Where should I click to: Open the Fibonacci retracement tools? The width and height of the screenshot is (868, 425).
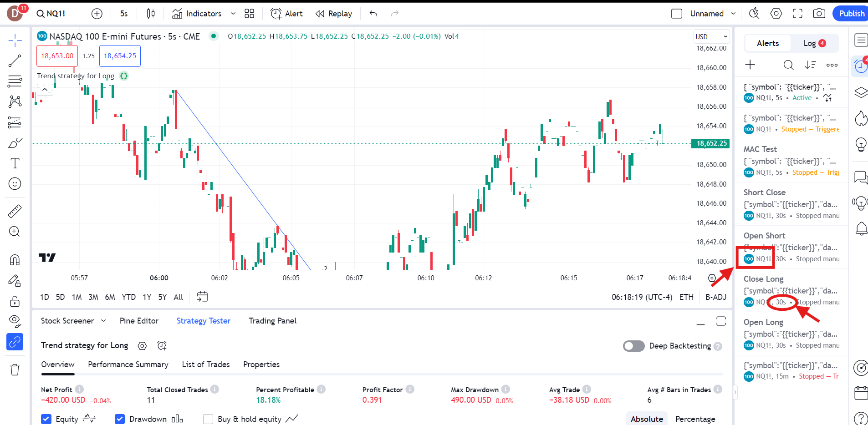tap(15, 81)
